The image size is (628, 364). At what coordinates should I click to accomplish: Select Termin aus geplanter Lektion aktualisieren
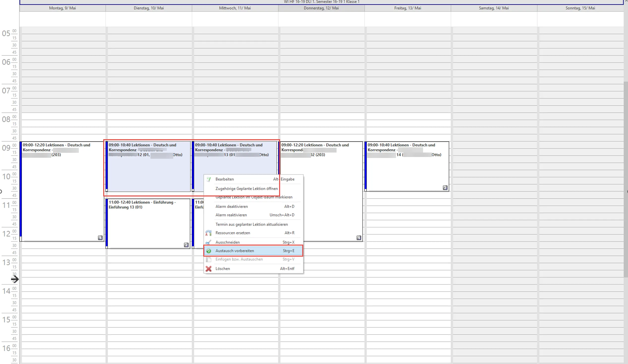(254, 225)
